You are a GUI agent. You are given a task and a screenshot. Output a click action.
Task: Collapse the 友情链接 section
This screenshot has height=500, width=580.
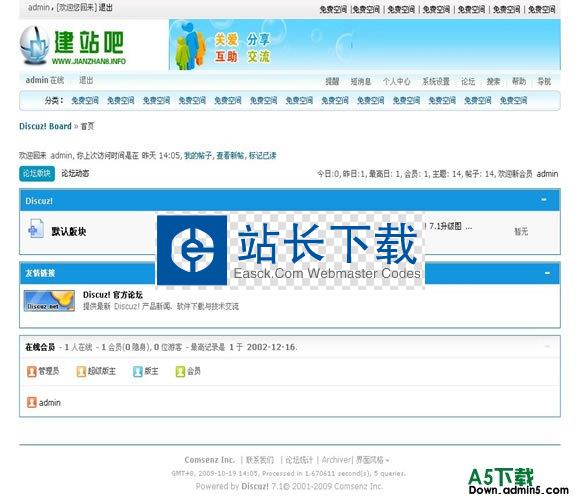click(x=547, y=273)
